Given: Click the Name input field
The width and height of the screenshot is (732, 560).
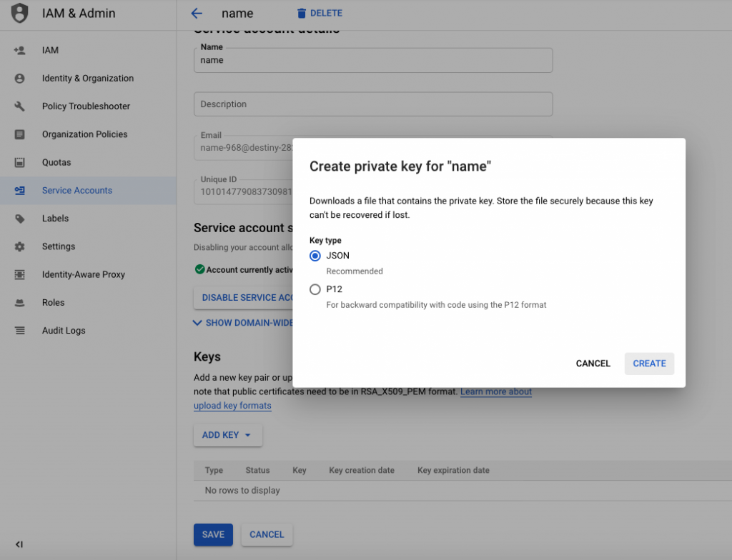Looking at the screenshot, I should 373,60.
